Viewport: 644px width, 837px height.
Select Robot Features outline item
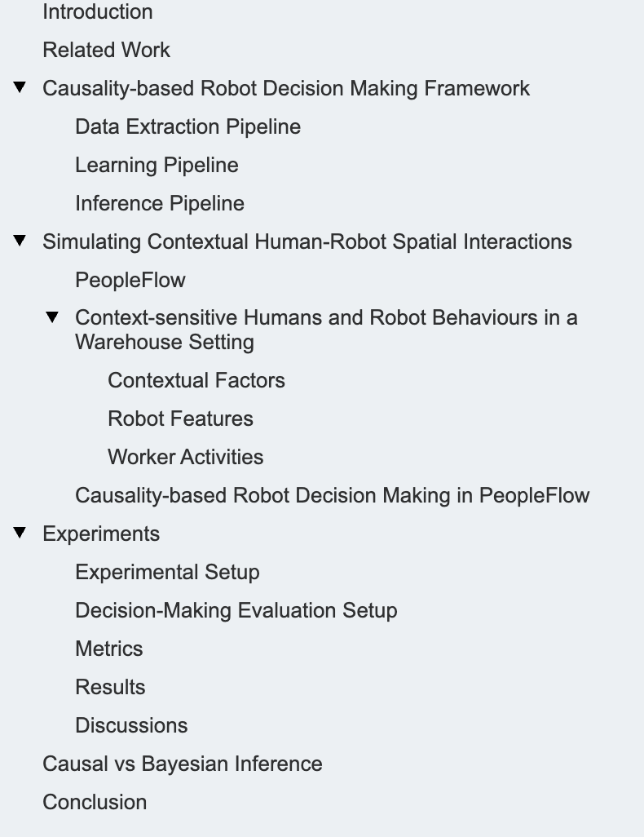point(180,418)
